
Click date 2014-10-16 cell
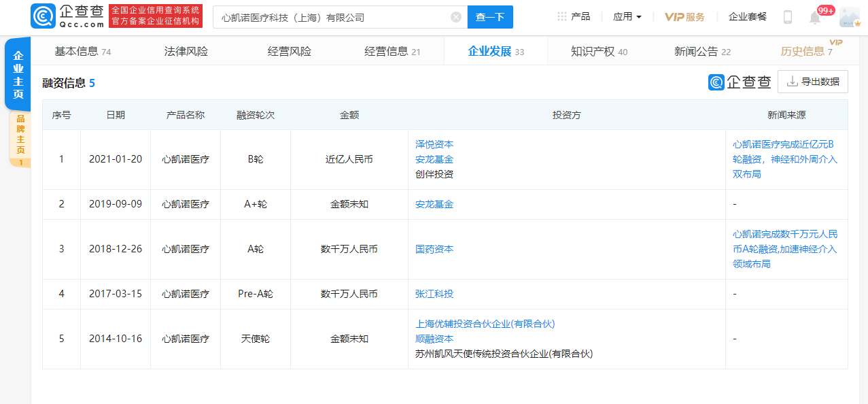click(116, 339)
